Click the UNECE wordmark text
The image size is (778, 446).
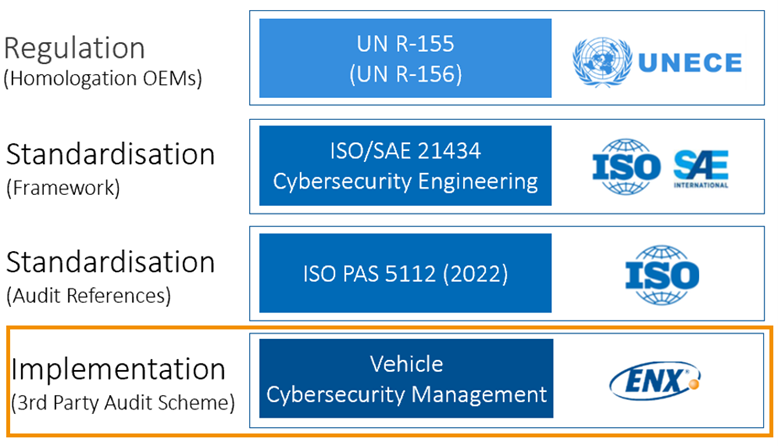[690, 63]
